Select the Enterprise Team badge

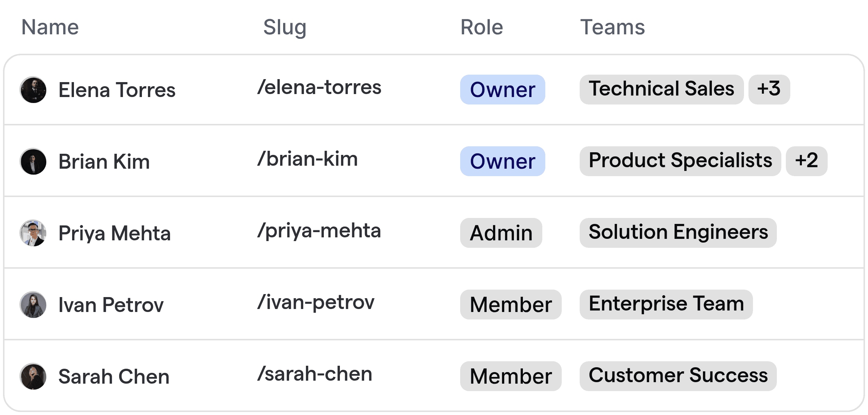(666, 305)
